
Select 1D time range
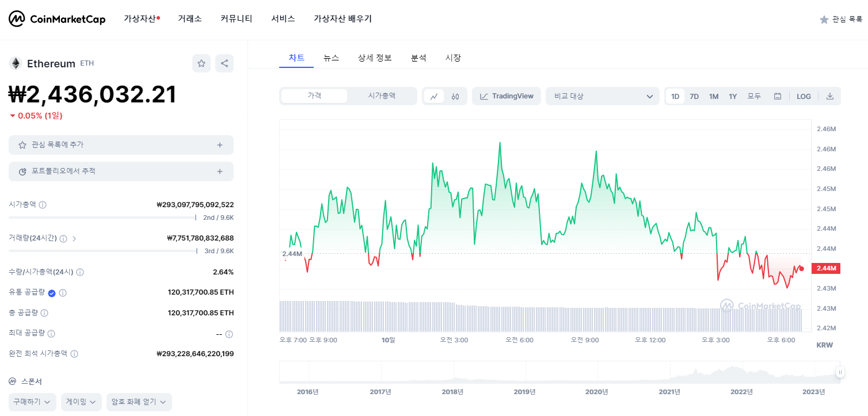pyautogui.click(x=675, y=96)
